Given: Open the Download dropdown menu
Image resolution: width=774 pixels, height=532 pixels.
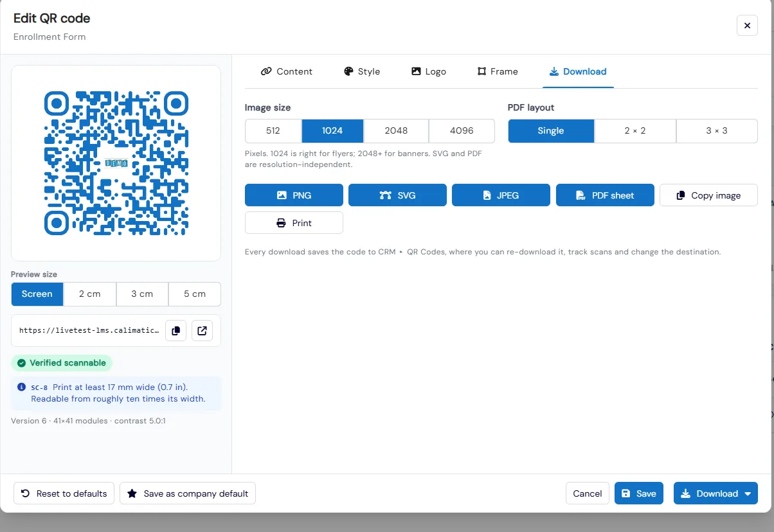Looking at the screenshot, I should pyautogui.click(x=715, y=493).
